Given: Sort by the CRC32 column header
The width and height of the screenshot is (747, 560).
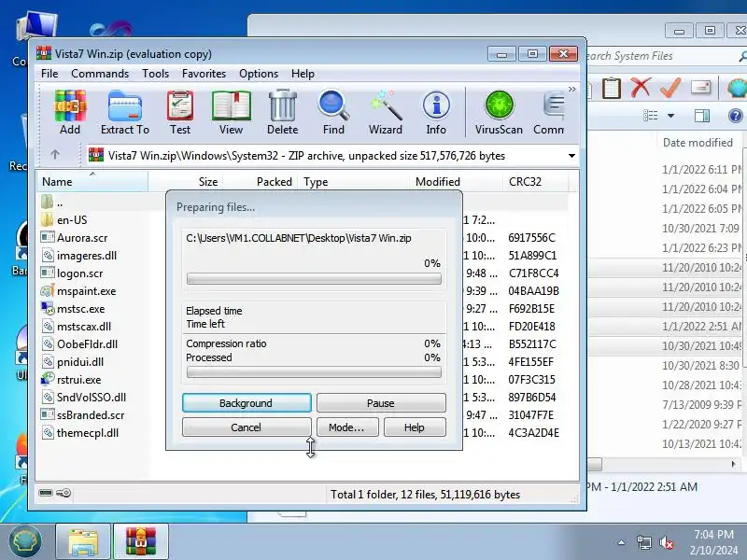Looking at the screenshot, I should coord(535,181).
